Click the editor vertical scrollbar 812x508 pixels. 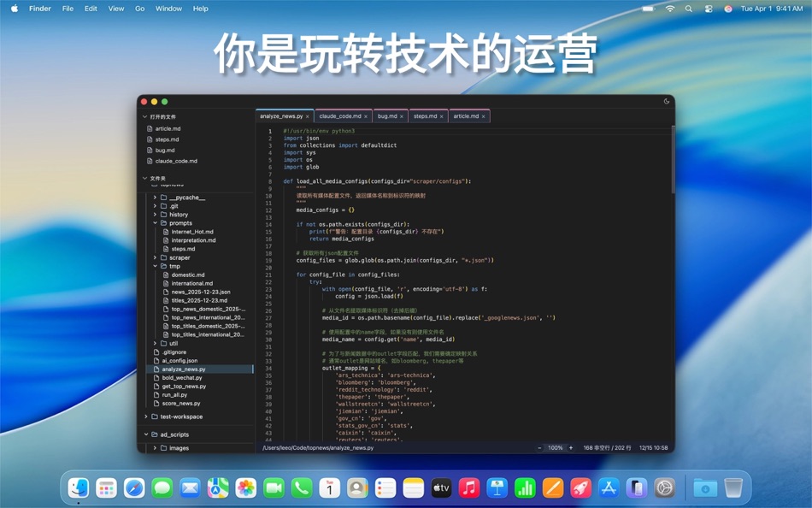(673, 160)
